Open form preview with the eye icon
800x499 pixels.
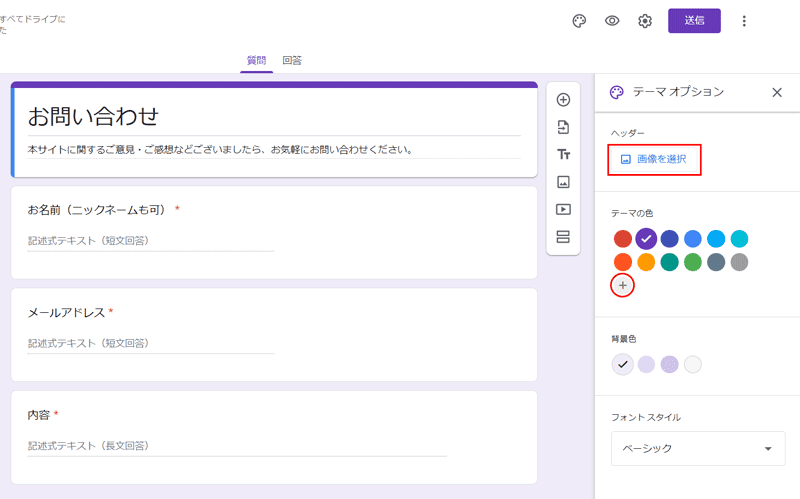pyautogui.click(x=612, y=21)
